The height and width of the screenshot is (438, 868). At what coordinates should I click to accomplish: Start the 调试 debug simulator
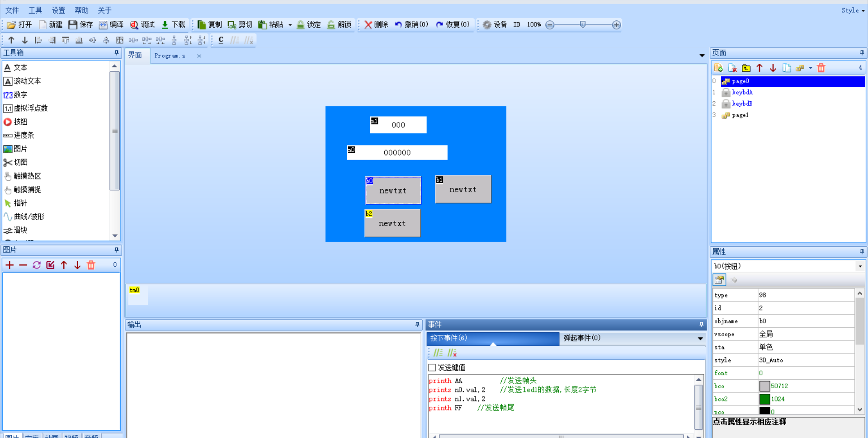142,24
